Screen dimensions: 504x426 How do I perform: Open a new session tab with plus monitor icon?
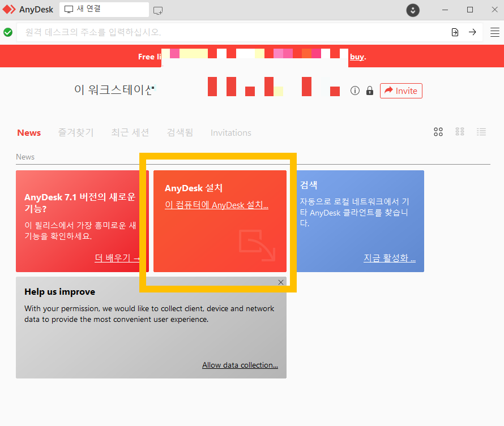(x=158, y=10)
